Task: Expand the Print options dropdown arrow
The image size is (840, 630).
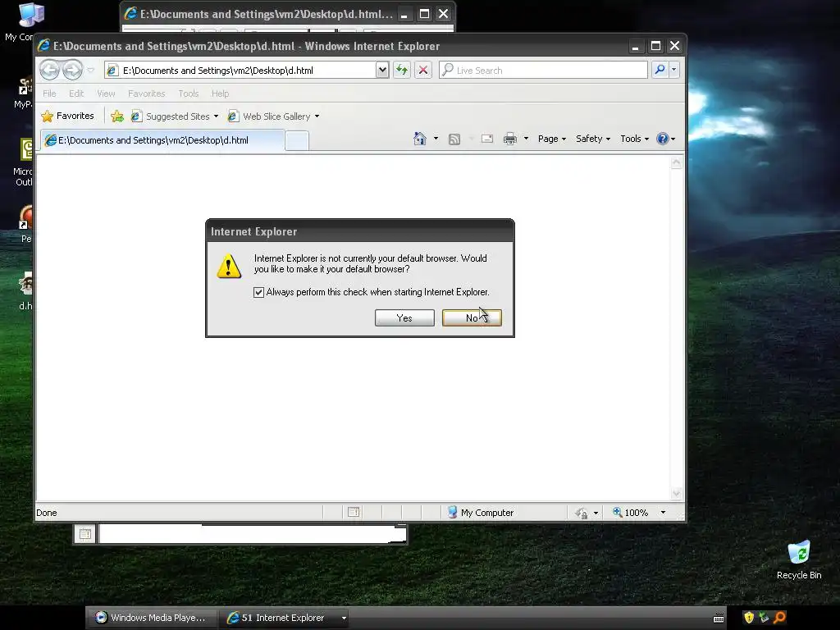Action: (x=526, y=139)
